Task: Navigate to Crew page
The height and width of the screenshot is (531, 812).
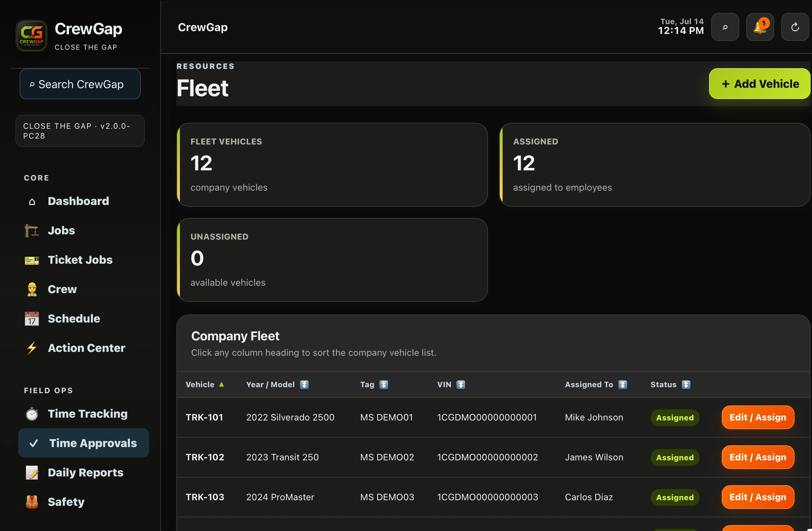Action: (x=83, y=290)
